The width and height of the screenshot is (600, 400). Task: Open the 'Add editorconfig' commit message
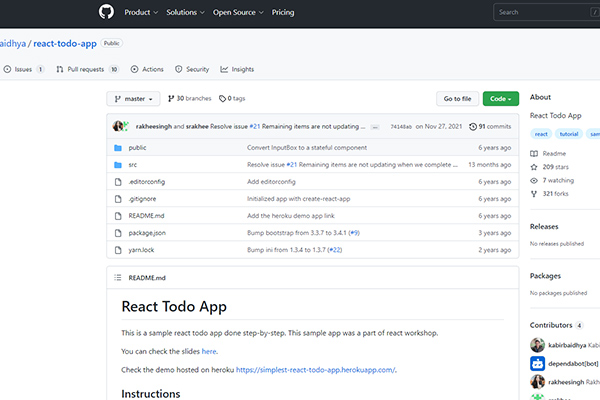click(271, 182)
